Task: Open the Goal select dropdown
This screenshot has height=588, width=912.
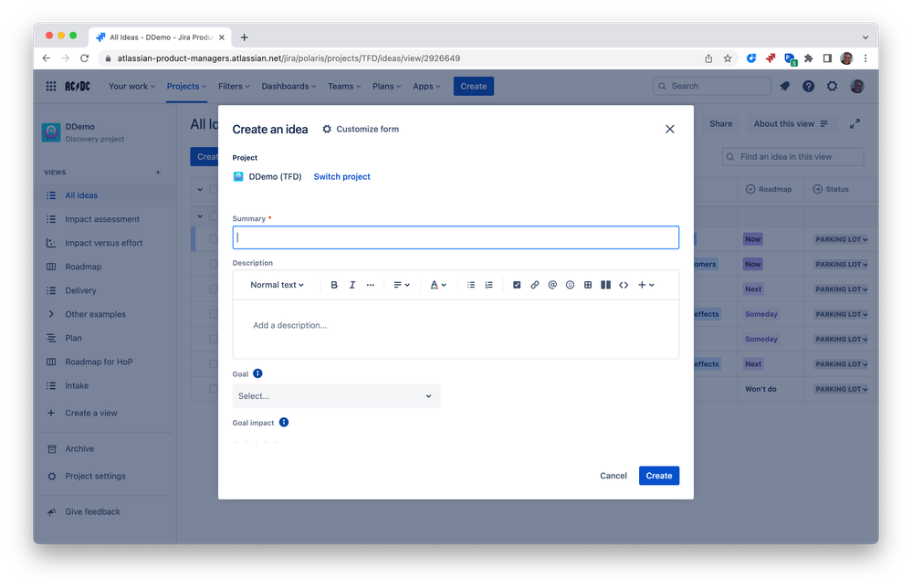Action: pos(336,396)
